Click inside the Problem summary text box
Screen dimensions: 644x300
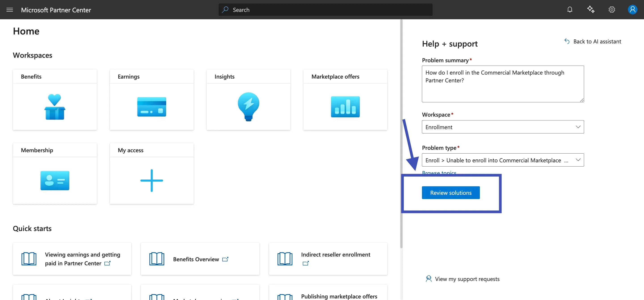[503, 84]
